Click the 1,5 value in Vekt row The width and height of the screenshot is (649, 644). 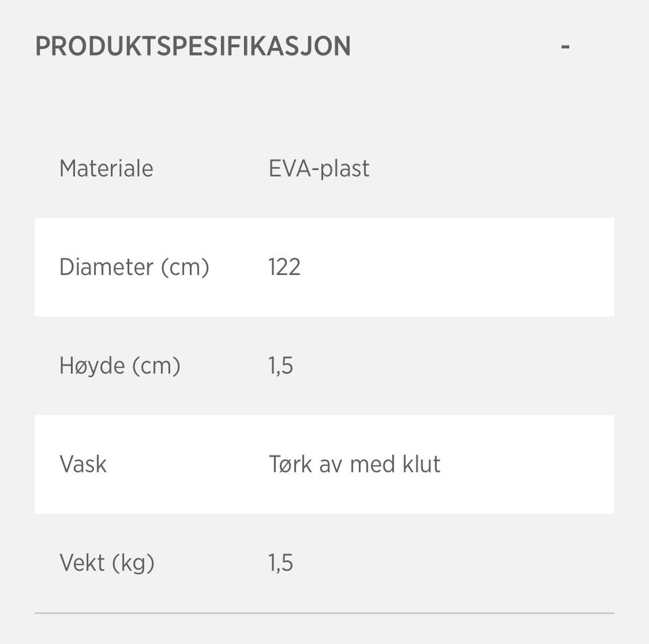281,563
